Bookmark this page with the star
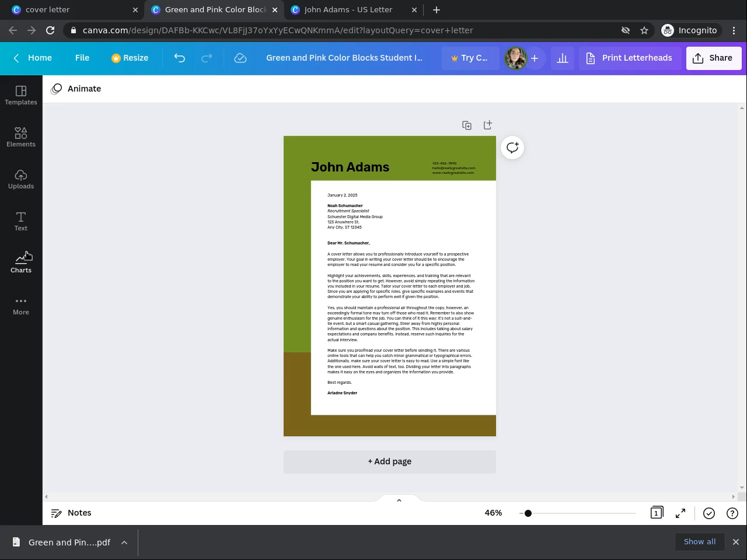 click(x=644, y=30)
